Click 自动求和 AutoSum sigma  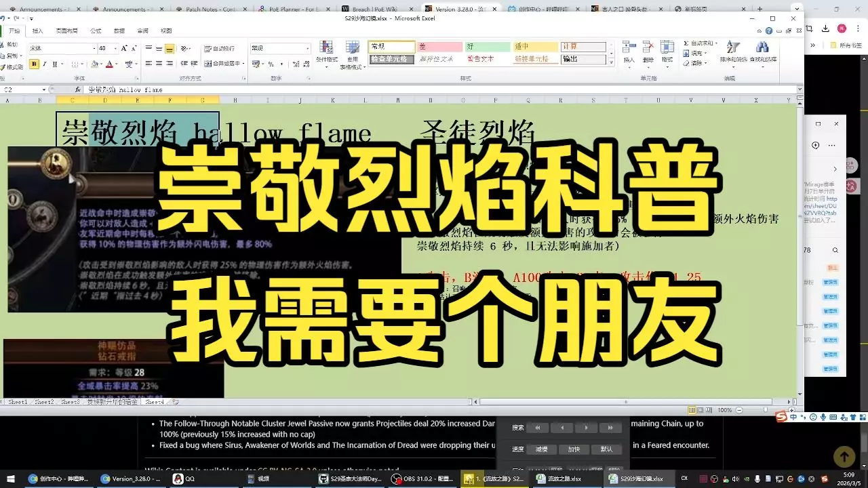pos(698,43)
